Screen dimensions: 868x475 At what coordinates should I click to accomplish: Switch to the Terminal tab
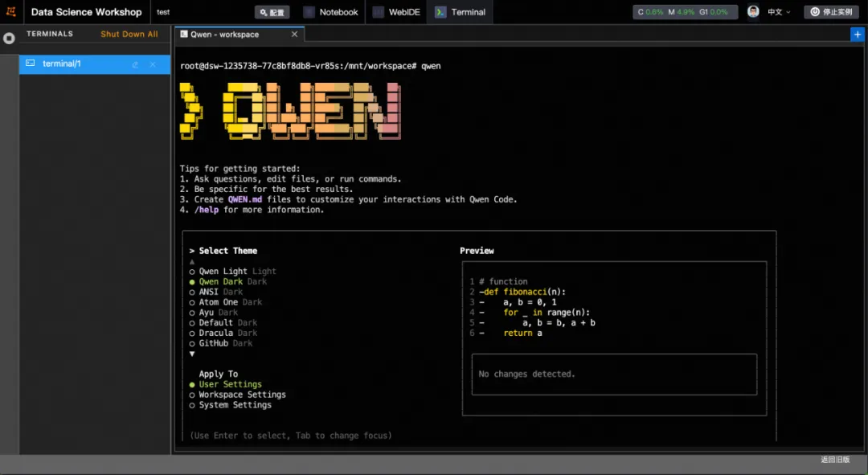(x=460, y=12)
